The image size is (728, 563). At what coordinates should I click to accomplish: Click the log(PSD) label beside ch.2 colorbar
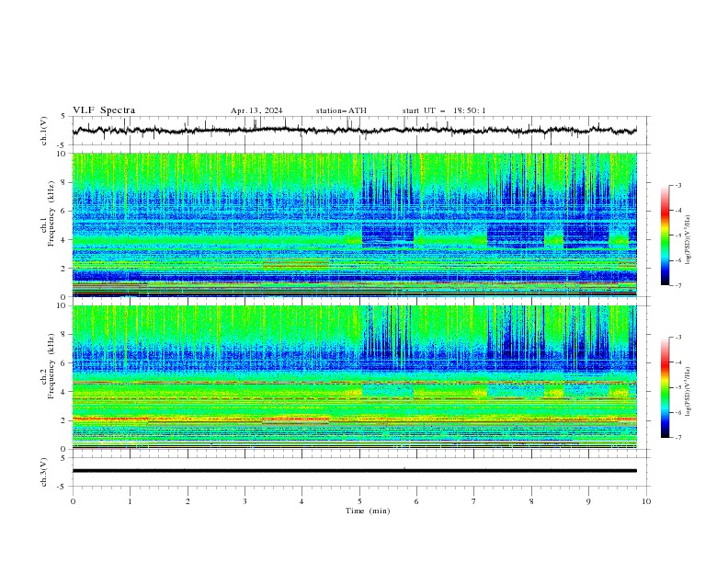tap(688, 392)
